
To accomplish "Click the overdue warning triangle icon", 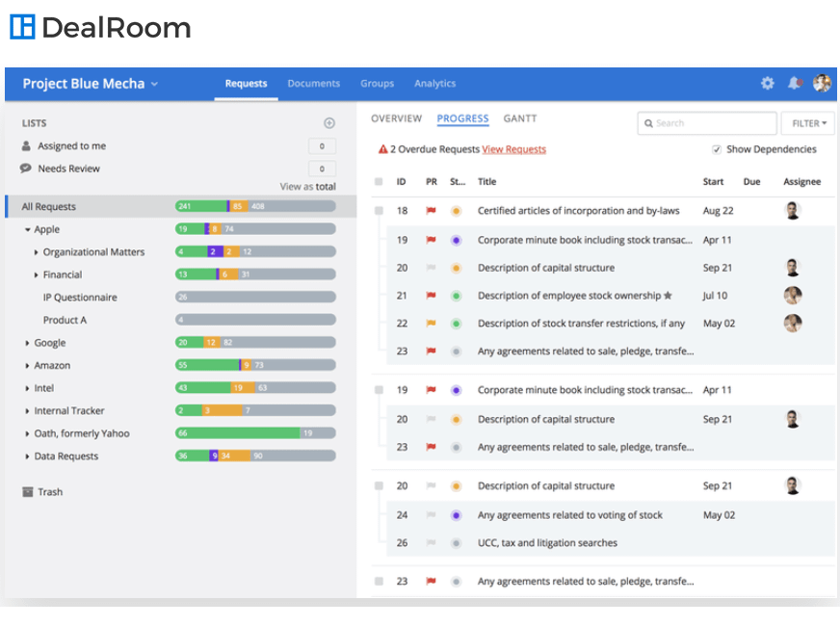I will (383, 149).
